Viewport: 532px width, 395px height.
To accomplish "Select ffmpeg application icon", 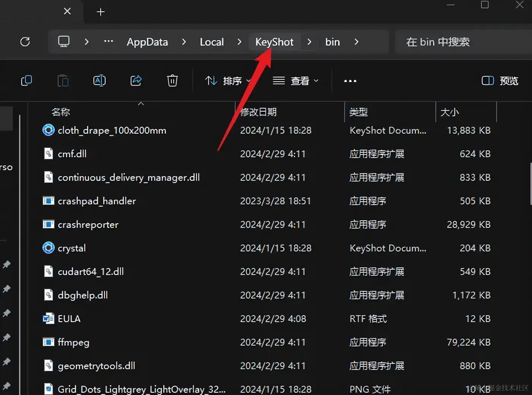I will [48, 342].
